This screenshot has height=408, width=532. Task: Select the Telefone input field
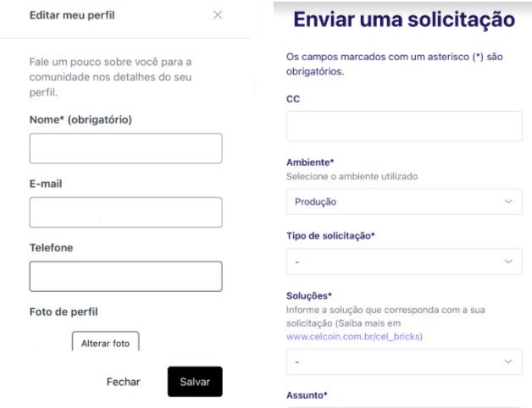point(125,276)
